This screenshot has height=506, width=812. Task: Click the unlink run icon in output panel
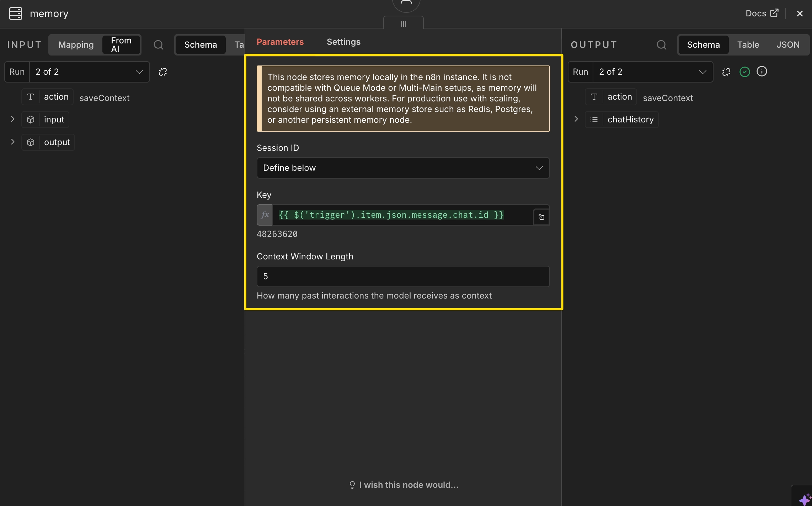tap(726, 72)
